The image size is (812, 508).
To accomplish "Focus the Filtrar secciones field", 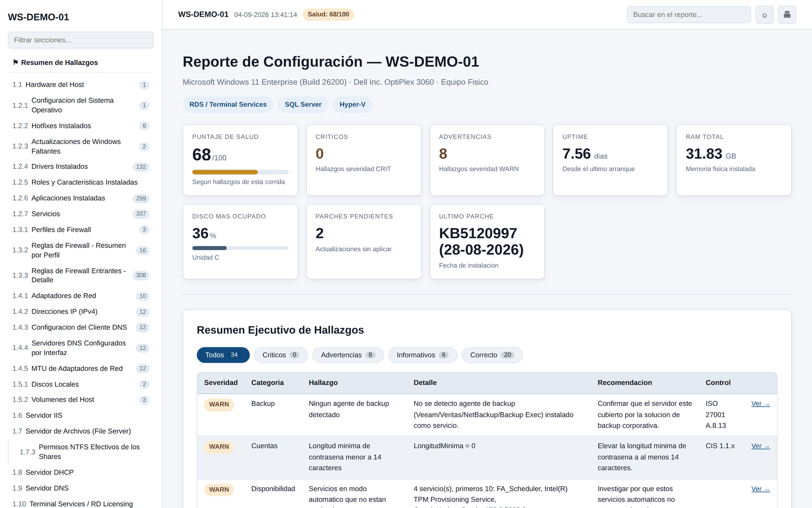I will pyautogui.click(x=81, y=40).
